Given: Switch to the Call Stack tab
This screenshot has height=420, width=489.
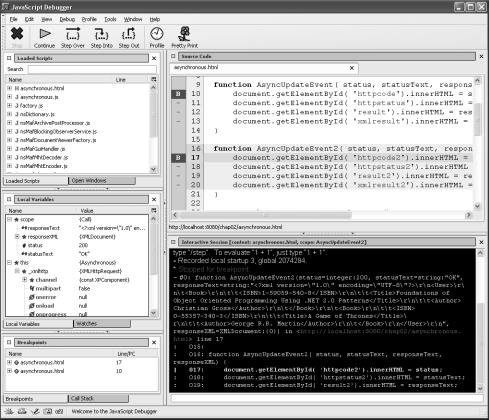Looking at the screenshot, I should (x=98, y=398).
